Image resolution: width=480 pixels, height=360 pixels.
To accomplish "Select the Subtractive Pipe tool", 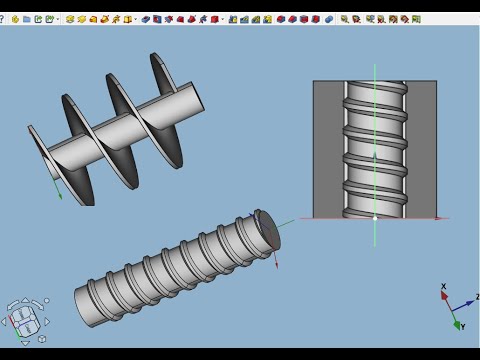I will (x=191, y=19).
